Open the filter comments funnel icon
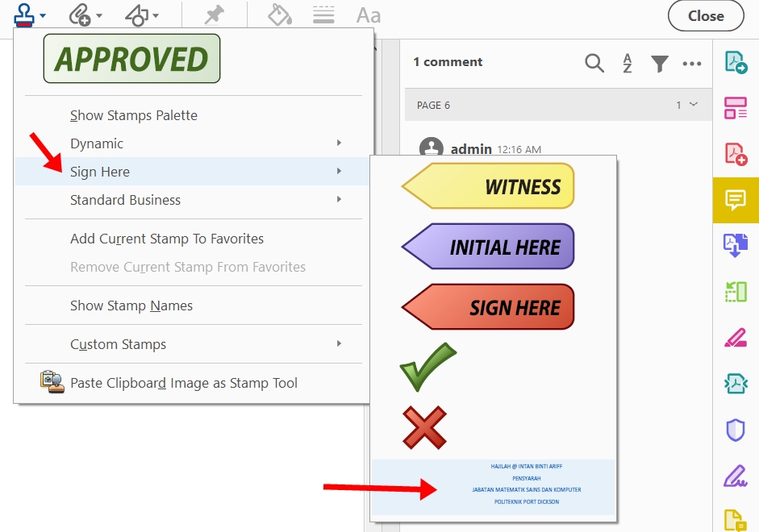The width and height of the screenshot is (759, 532). pyautogui.click(x=660, y=63)
